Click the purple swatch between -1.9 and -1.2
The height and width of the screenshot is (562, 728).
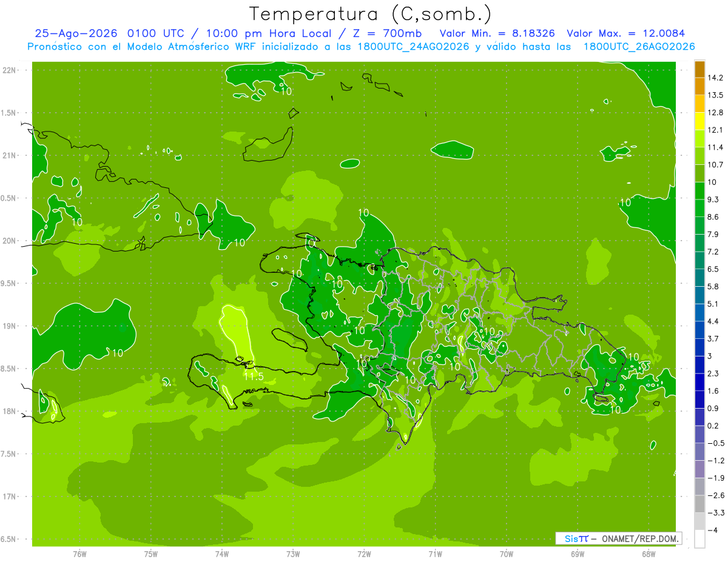699,469
